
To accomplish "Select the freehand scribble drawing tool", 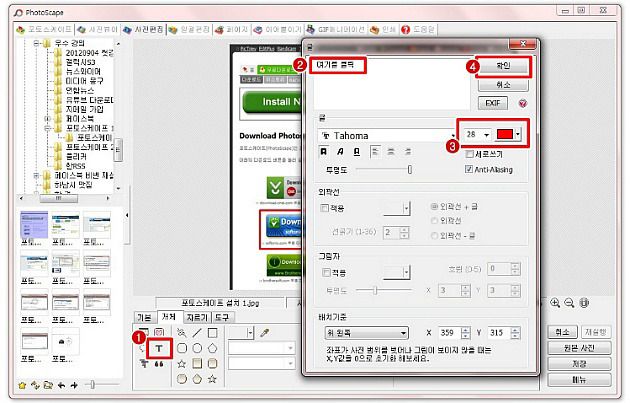I will coord(182,333).
